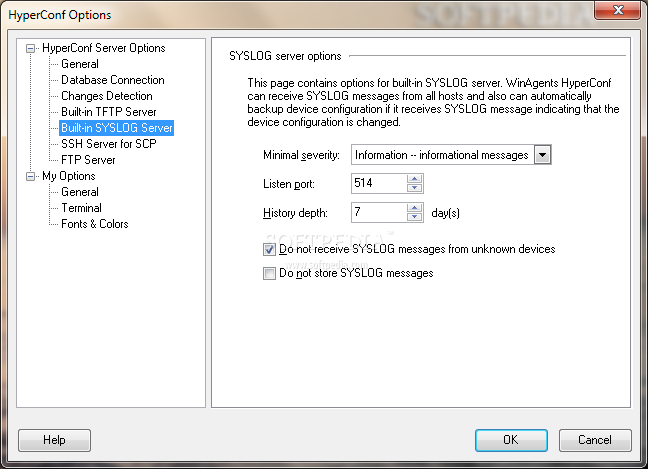Decrease History depth with down arrow
Screen dimensions: 648x469
coord(414,217)
